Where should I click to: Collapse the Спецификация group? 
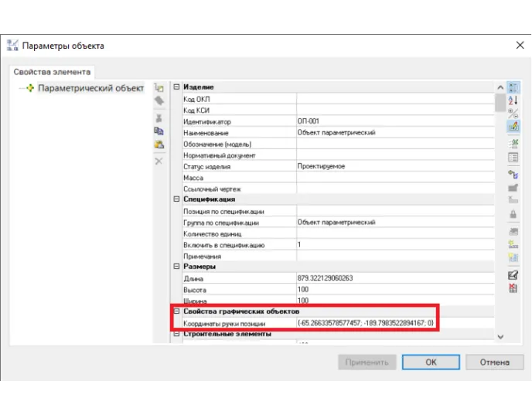point(176,199)
